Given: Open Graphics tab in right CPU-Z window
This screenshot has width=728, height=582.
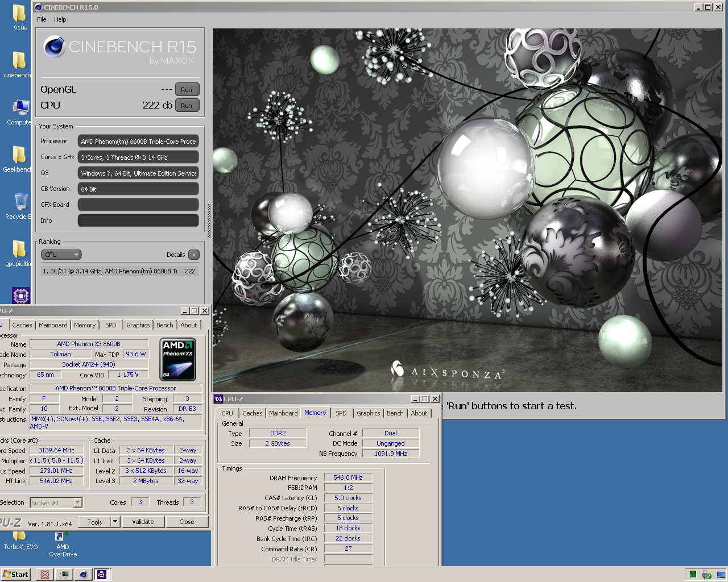Looking at the screenshot, I should tap(369, 413).
